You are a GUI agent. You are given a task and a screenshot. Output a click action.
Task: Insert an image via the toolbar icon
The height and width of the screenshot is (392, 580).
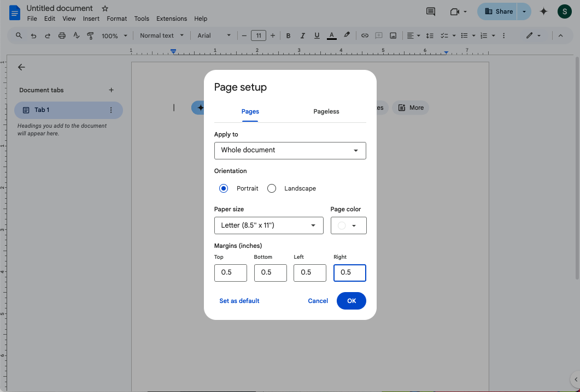click(x=393, y=35)
